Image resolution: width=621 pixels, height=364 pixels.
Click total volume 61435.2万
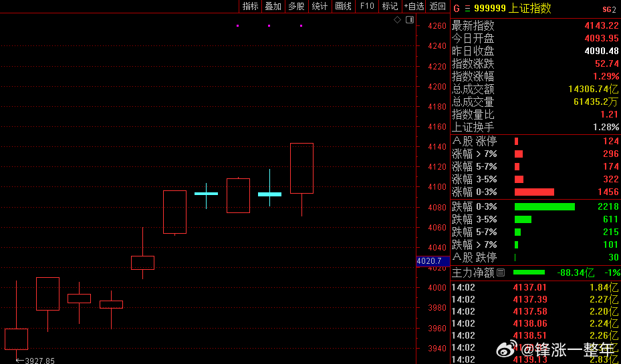pyautogui.click(x=596, y=102)
